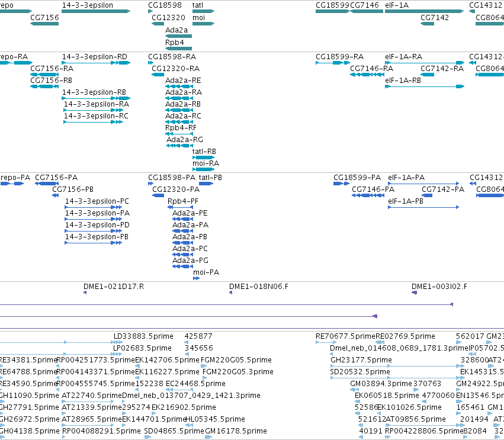Select the Ada2a gene glyph
The height and width of the screenshot is (440, 504).
tap(178, 36)
